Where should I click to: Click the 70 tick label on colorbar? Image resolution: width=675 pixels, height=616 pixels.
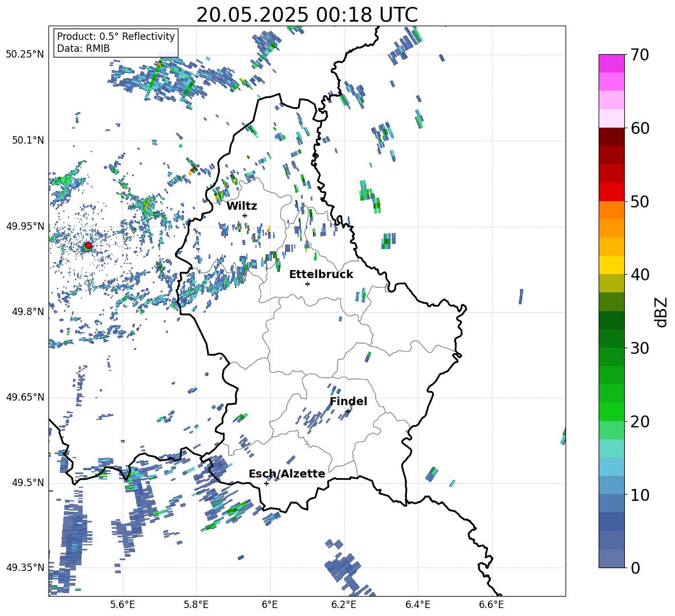639,55
